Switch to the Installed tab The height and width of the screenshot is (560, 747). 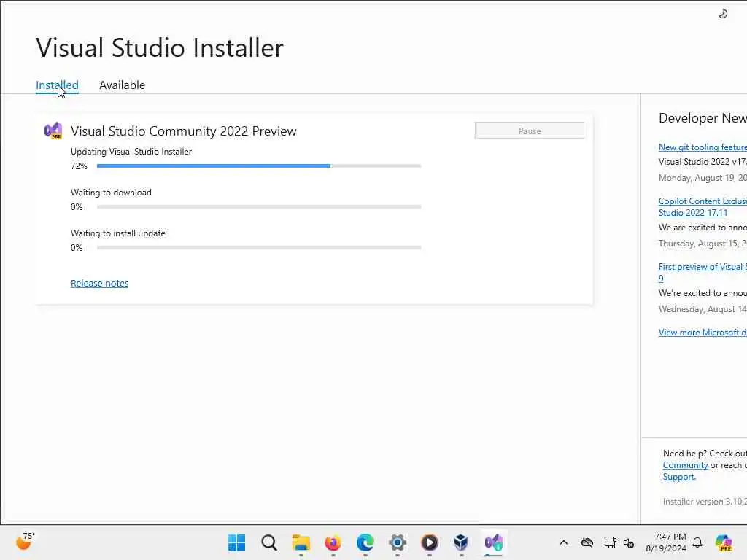57,85
